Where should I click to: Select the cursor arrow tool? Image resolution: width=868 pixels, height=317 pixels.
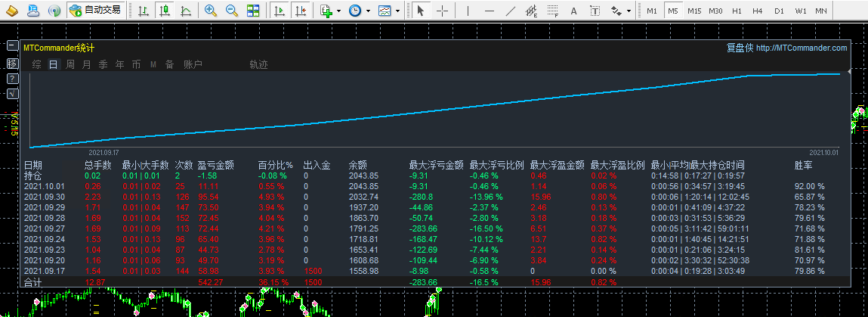pos(421,10)
